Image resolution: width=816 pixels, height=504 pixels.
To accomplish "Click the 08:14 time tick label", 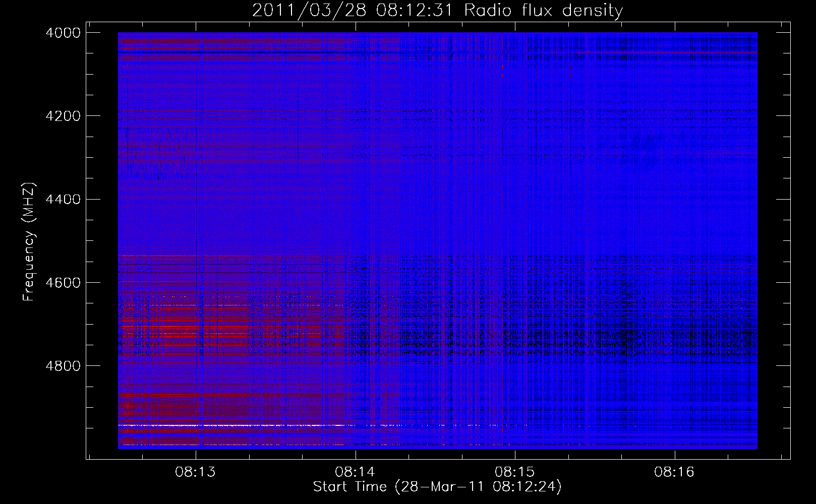I will (355, 472).
